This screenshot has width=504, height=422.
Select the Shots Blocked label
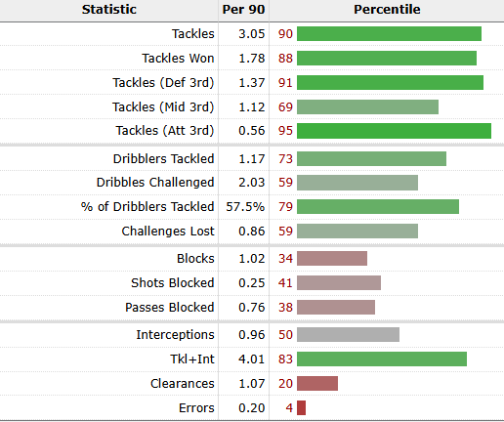(x=173, y=282)
